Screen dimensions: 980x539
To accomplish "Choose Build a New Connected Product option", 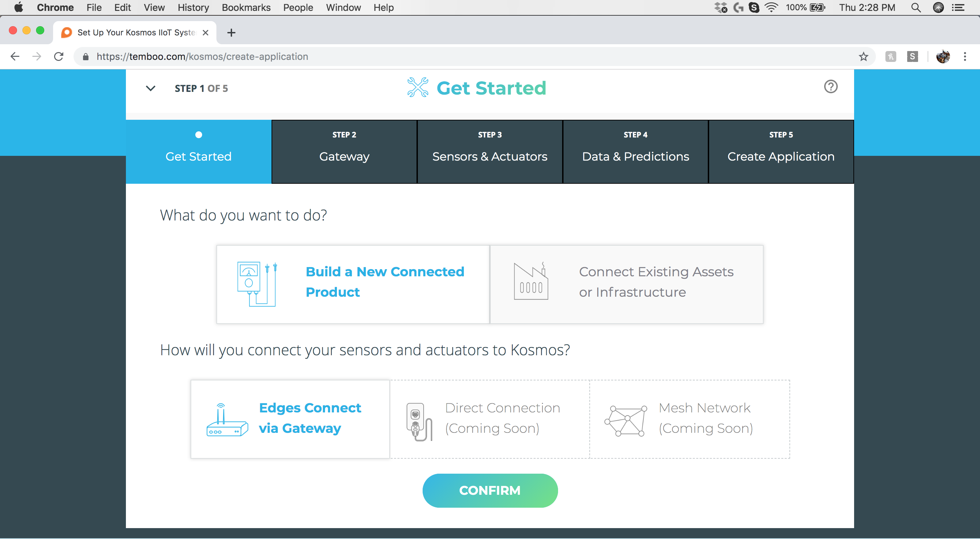I will [x=353, y=284].
